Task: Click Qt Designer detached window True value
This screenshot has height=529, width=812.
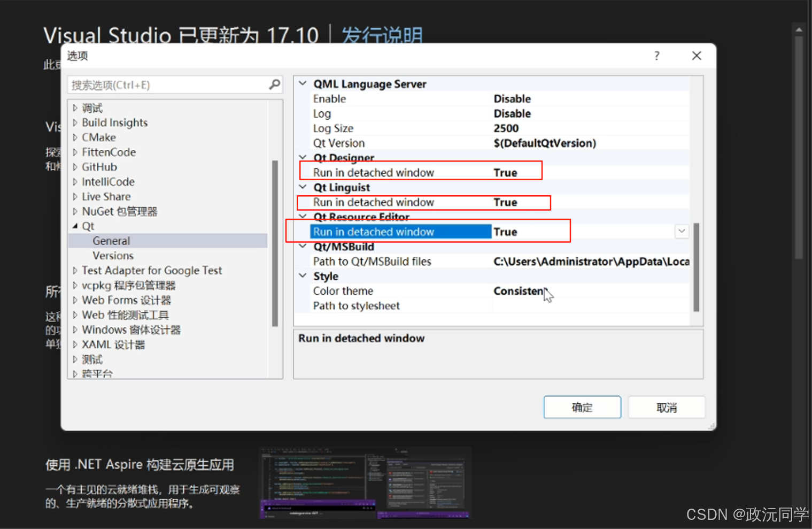Action: pos(505,173)
